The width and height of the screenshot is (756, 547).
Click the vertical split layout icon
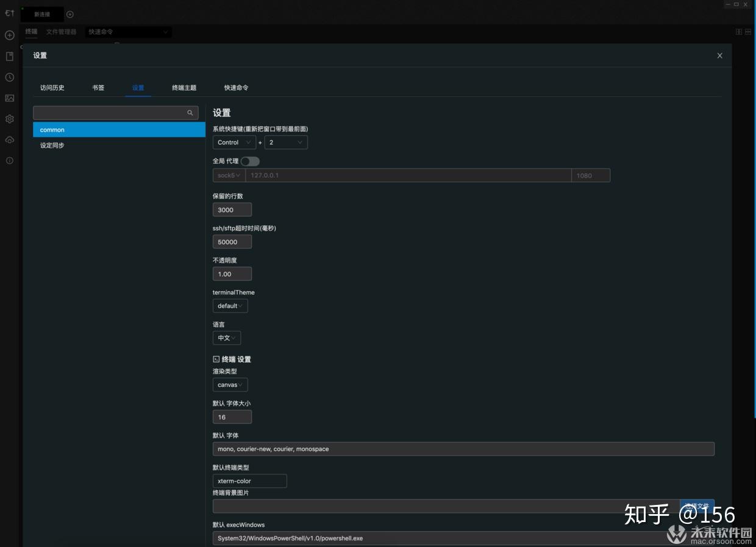(x=739, y=32)
